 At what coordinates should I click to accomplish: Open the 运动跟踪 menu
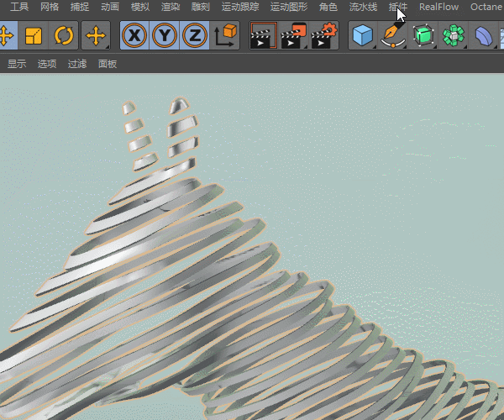tap(240, 7)
